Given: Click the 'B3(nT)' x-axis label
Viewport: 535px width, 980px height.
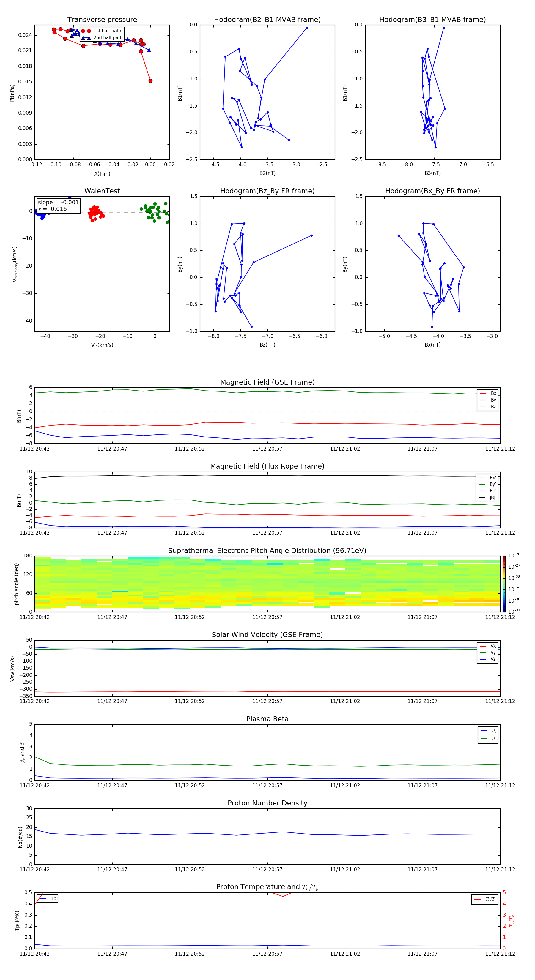Looking at the screenshot, I should [432, 173].
